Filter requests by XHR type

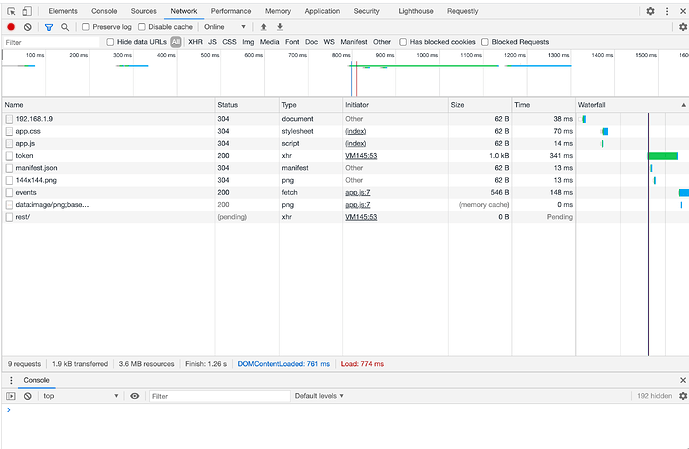(195, 42)
